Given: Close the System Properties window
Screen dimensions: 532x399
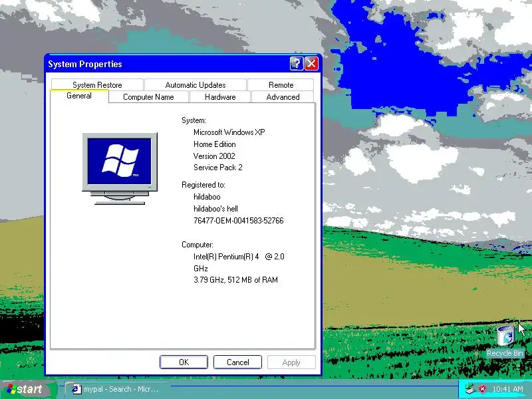Looking at the screenshot, I should point(311,63).
